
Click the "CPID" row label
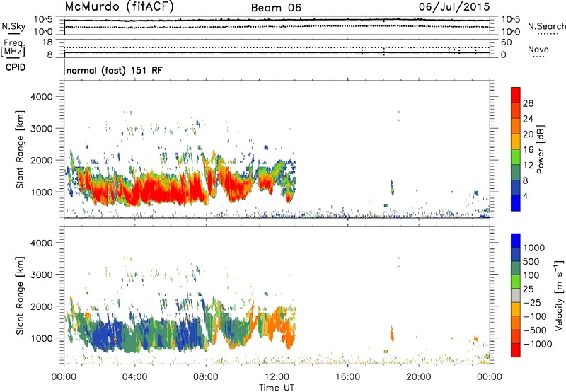tap(16, 67)
